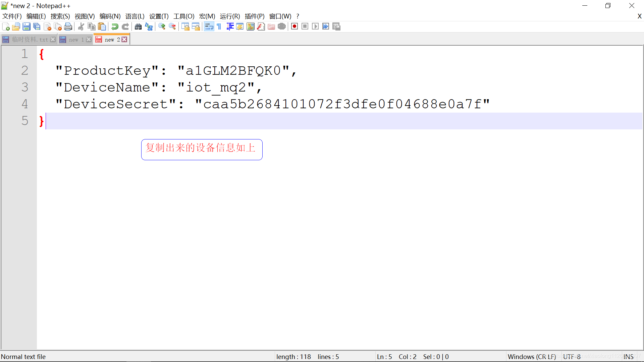This screenshot has height=362, width=644.
Task: Toggle the Word wrap toolbar button
Action: pyautogui.click(x=209, y=26)
